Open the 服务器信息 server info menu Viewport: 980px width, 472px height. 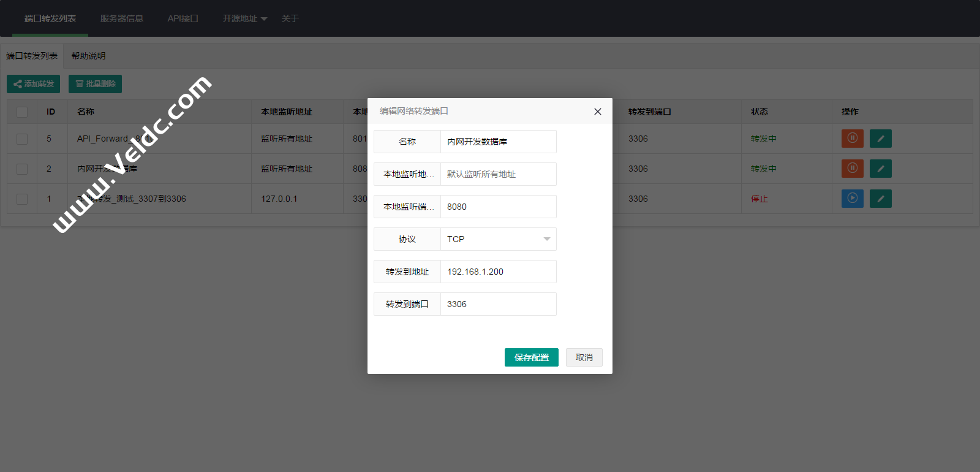[121, 19]
